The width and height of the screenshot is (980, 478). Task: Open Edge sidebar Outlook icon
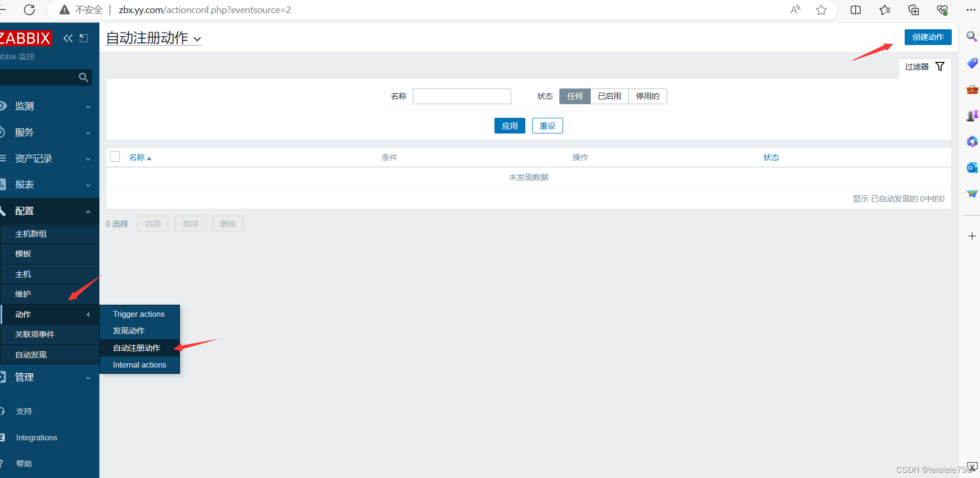coord(972,168)
